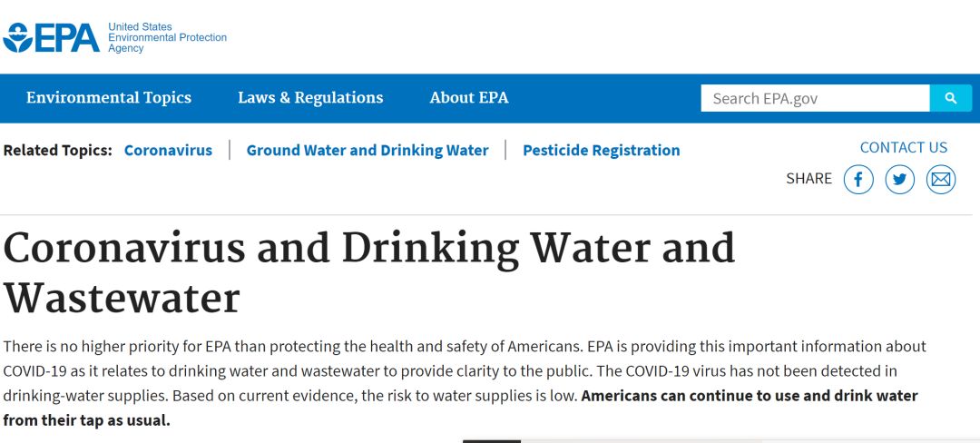This screenshot has height=443, width=980.
Task: Click United States Environmental Protection Agency text
Action: coord(168,37)
